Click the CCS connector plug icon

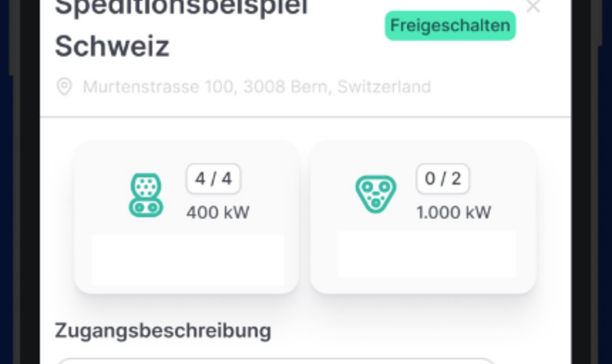point(146,195)
